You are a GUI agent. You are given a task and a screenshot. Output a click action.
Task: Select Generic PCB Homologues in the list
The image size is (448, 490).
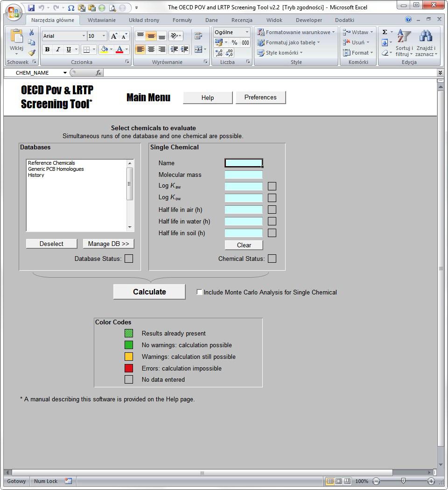pos(56,169)
